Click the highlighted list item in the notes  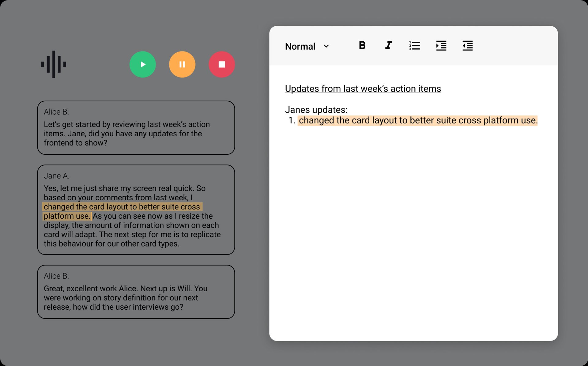(x=418, y=120)
